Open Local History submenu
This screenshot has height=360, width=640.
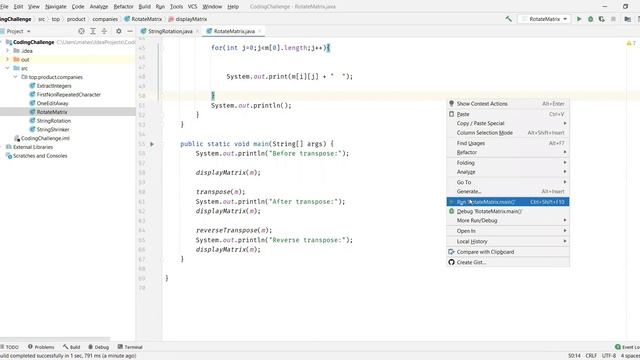(508, 242)
